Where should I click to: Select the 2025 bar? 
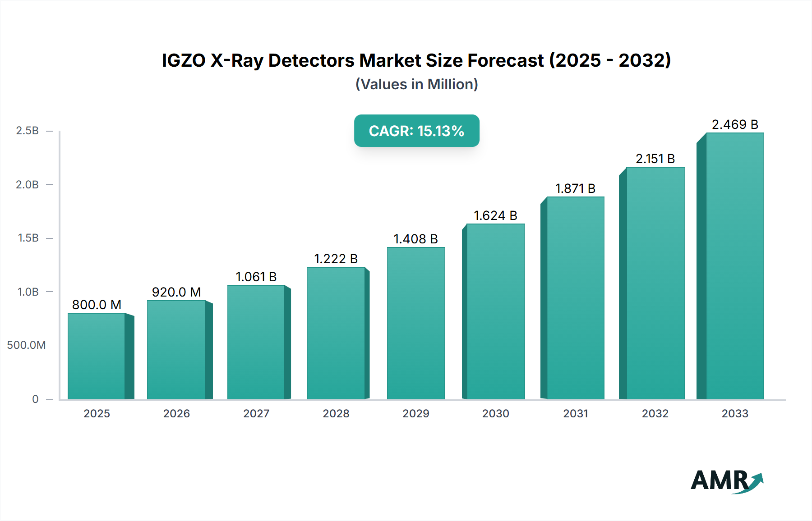[97, 356]
